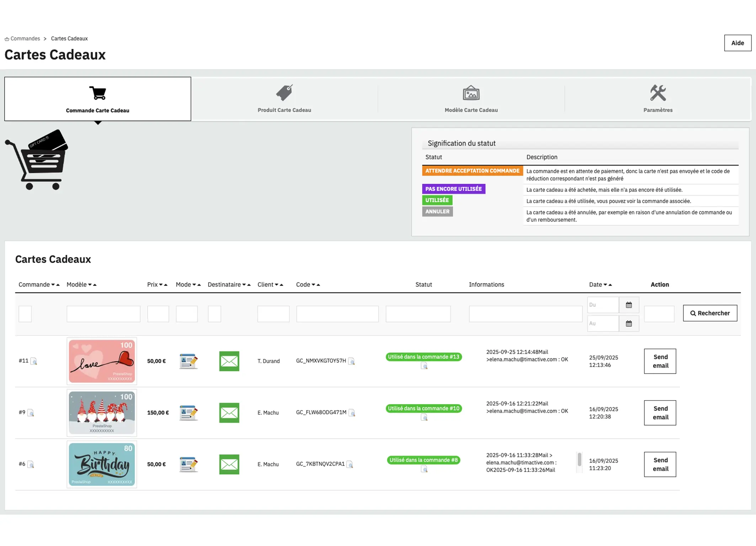The image size is (756, 546).
Task: Focus the Code filter input field
Action: (337, 314)
